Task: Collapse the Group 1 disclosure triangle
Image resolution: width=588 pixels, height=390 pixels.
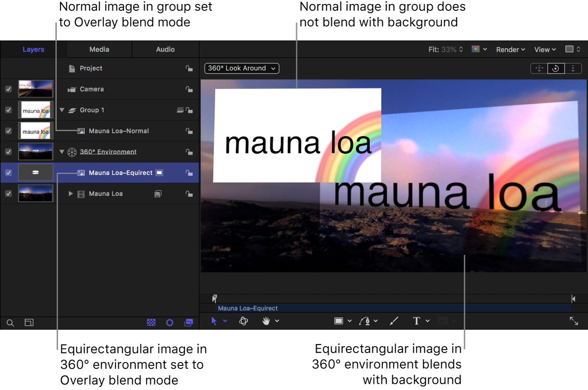Action: coord(62,110)
